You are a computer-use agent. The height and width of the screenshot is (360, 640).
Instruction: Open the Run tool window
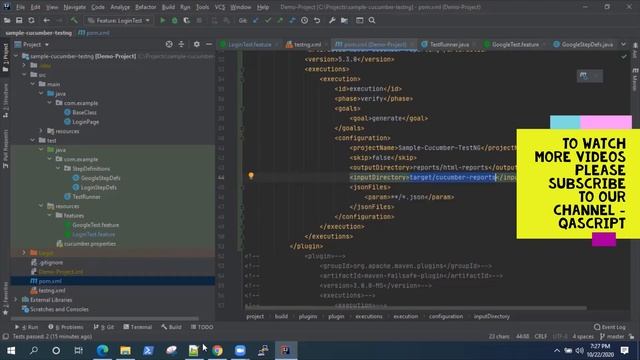pos(27,327)
